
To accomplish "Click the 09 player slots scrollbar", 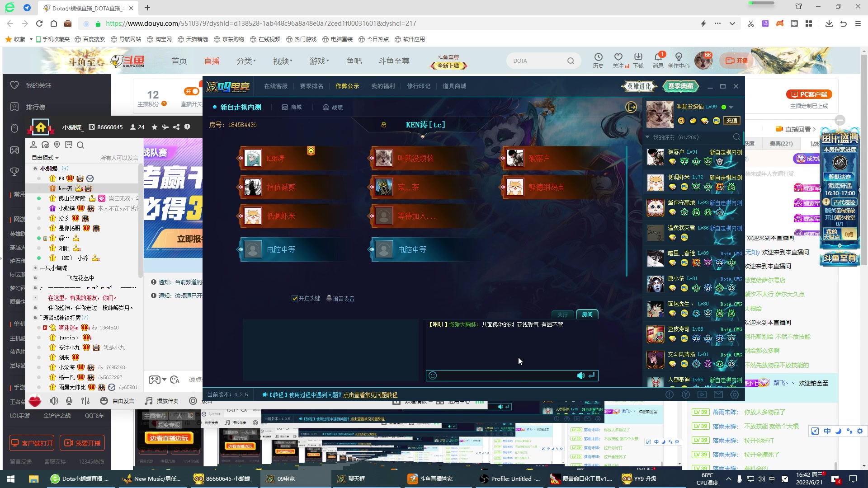I will coord(627,211).
